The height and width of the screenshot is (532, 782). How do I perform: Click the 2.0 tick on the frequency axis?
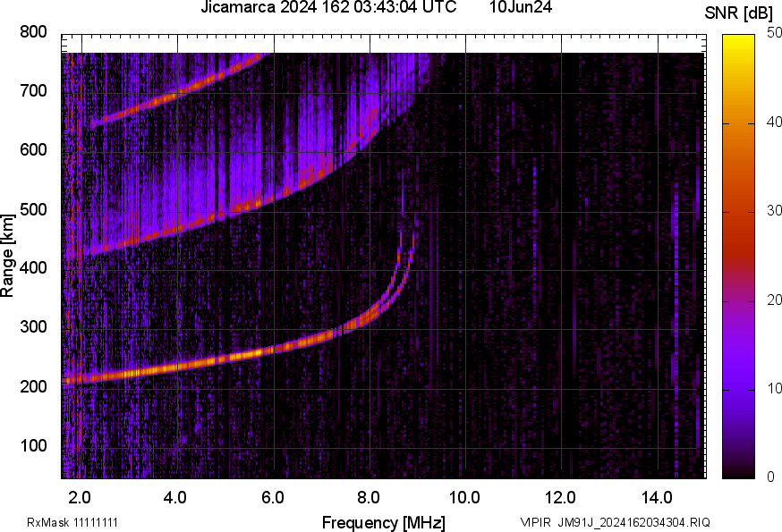coord(81,497)
